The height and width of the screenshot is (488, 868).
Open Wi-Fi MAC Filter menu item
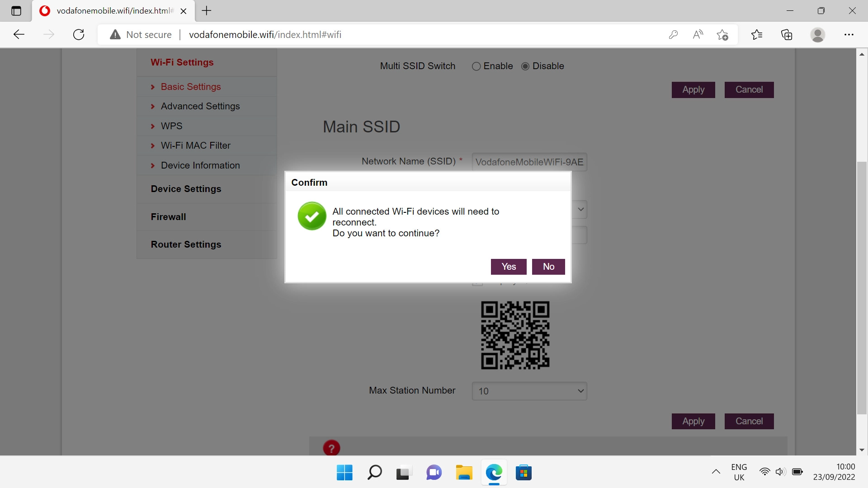point(195,145)
